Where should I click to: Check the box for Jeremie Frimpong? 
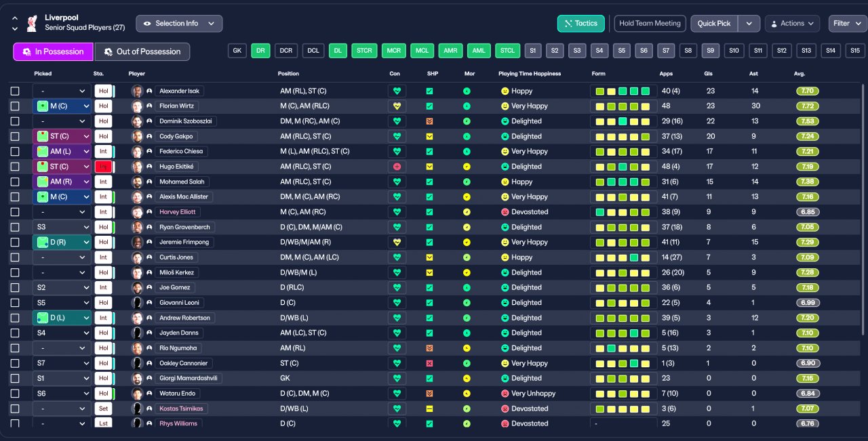(x=15, y=242)
